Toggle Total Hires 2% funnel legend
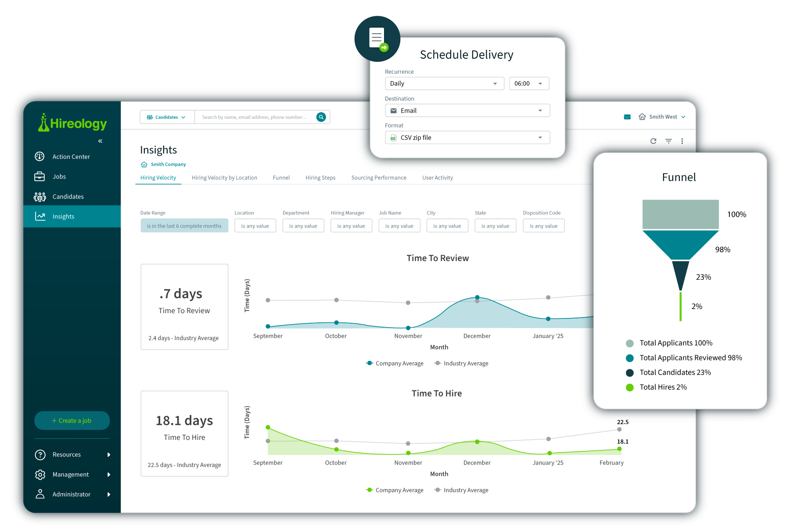 point(663,387)
